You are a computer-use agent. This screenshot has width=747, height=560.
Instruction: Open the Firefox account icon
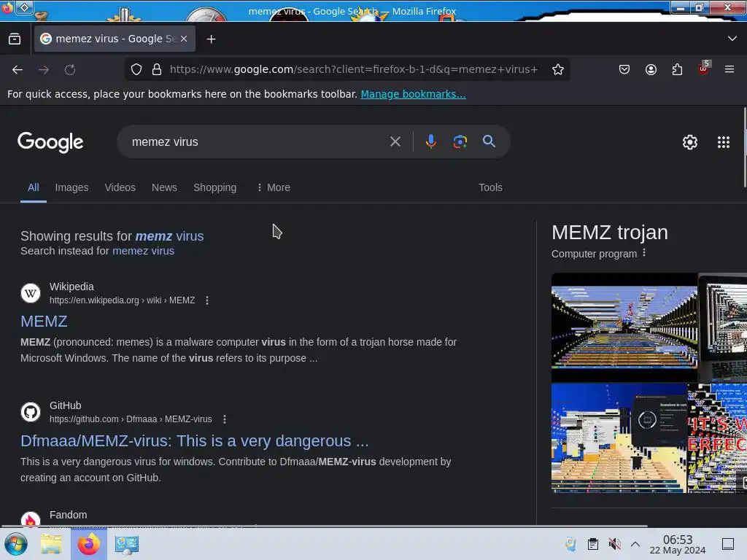(651, 69)
